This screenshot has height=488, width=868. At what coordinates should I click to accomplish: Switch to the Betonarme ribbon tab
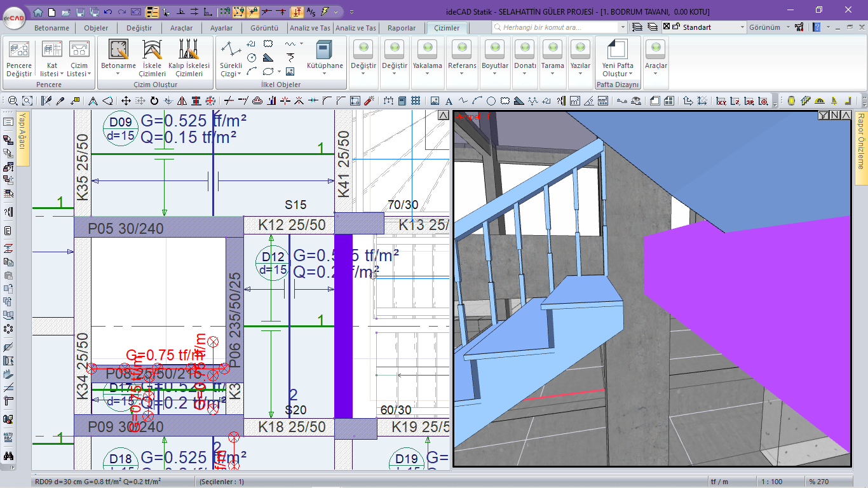coord(51,28)
